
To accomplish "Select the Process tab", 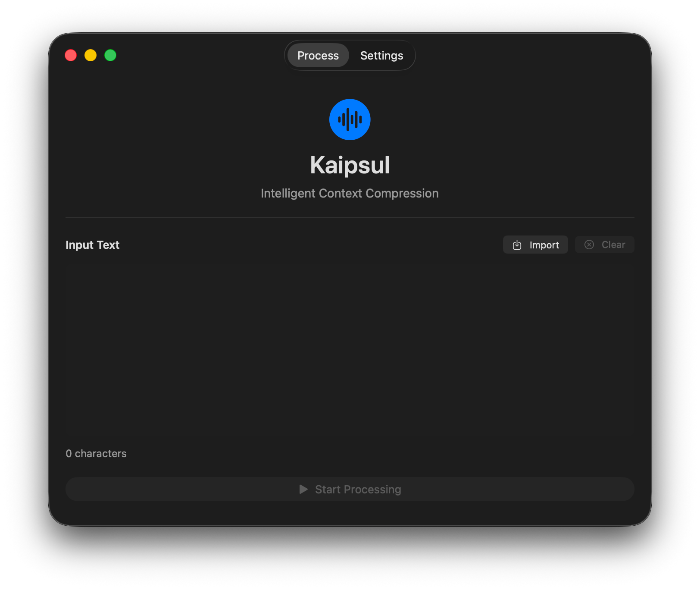I will coord(318,55).
